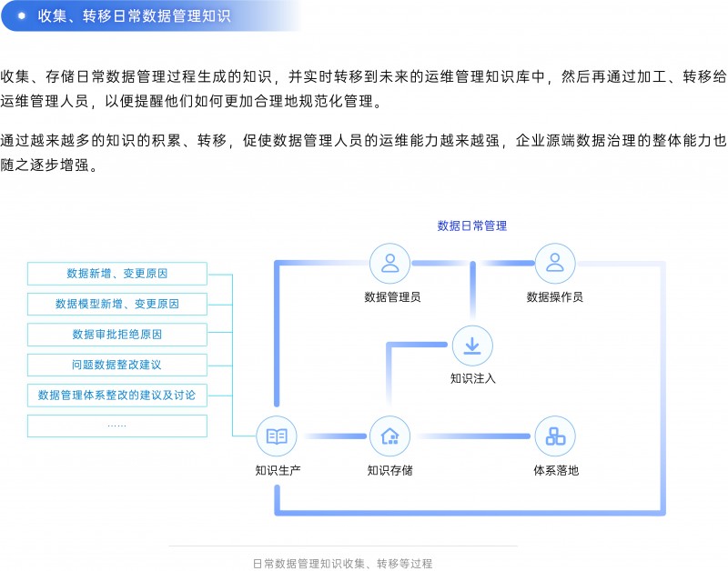
Task: Click the 体系落地 blocks icon
Action: pyautogui.click(x=554, y=436)
